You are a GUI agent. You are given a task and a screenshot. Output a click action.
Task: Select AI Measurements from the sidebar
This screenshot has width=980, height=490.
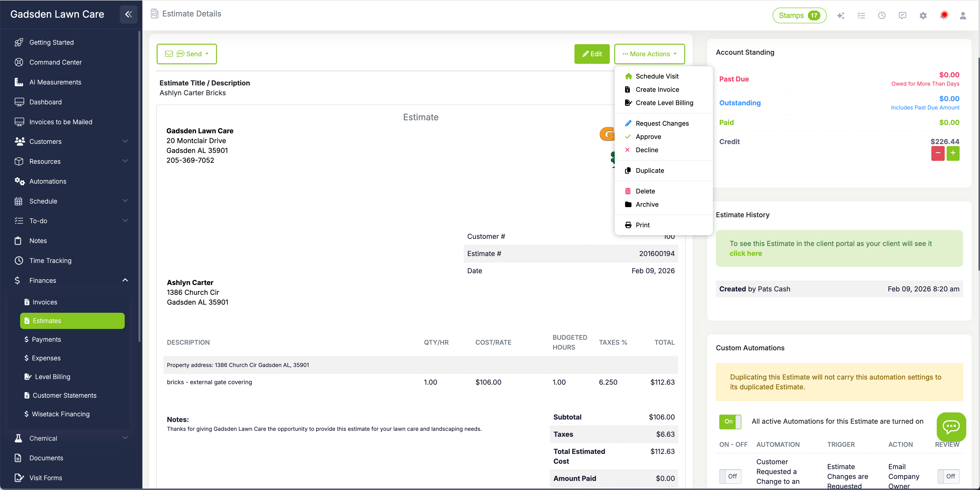[x=55, y=82]
